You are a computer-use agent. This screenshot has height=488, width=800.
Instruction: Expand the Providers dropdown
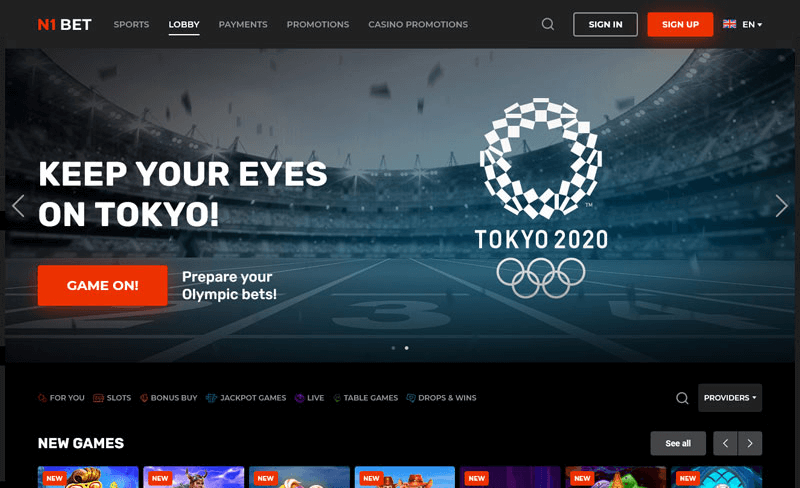click(x=730, y=398)
